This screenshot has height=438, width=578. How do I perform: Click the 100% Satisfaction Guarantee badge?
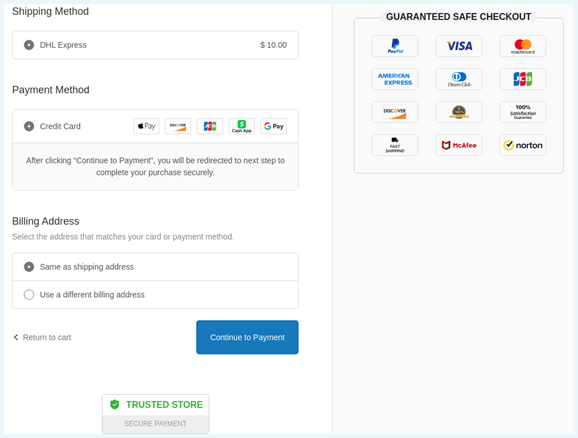tap(522, 112)
